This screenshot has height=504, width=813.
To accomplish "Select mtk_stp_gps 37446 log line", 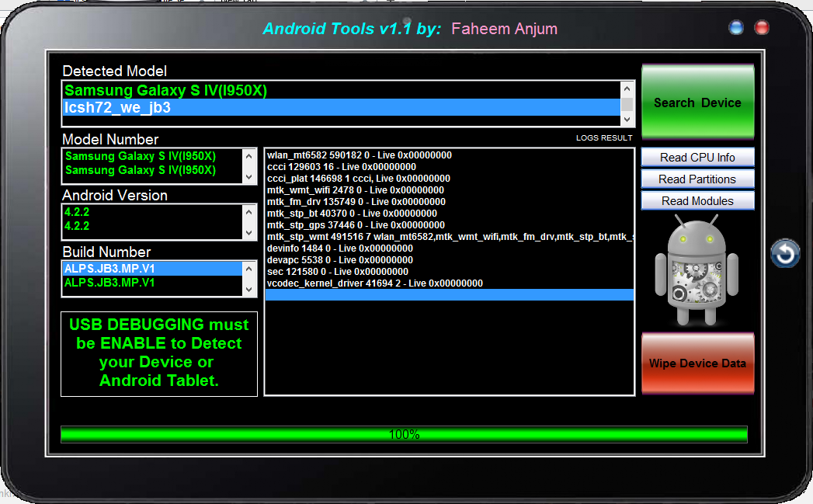I will [449, 225].
